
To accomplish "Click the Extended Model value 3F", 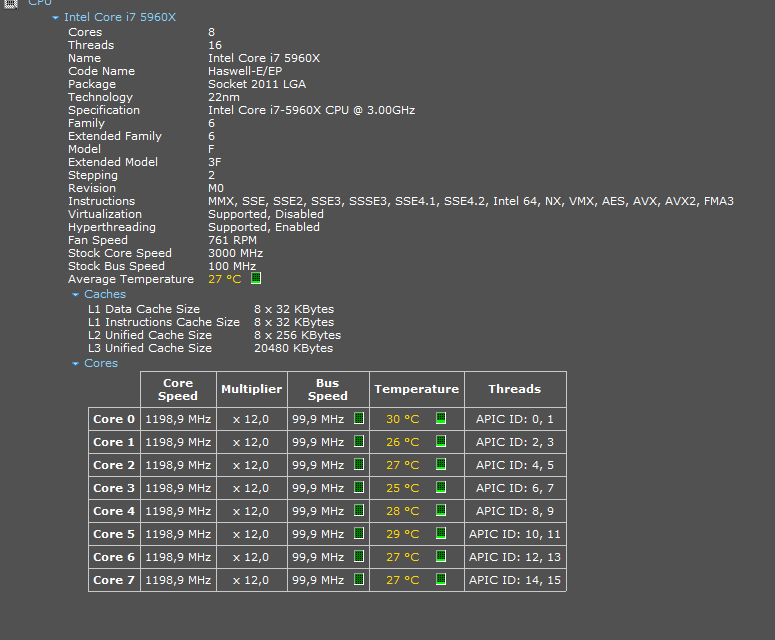I will pyautogui.click(x=215, y=162).
